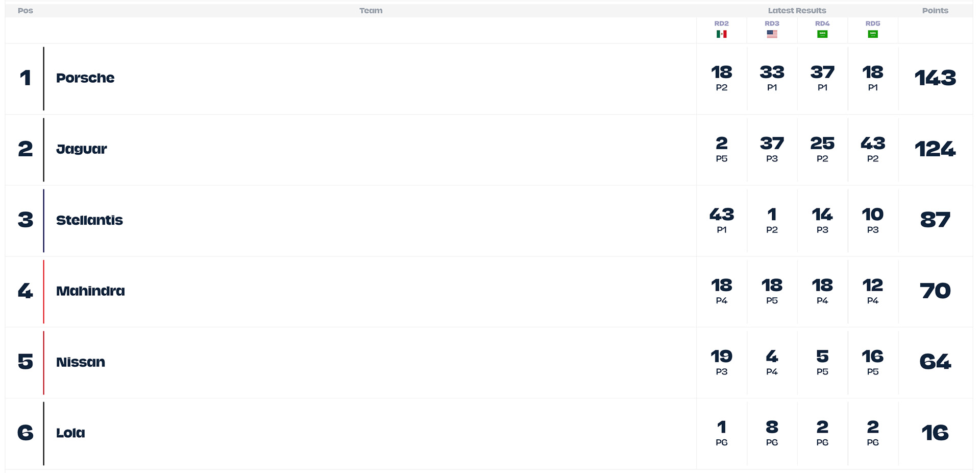980x473 pixels.
Task: Select the RD5 round label
Action: pos(873,23)
